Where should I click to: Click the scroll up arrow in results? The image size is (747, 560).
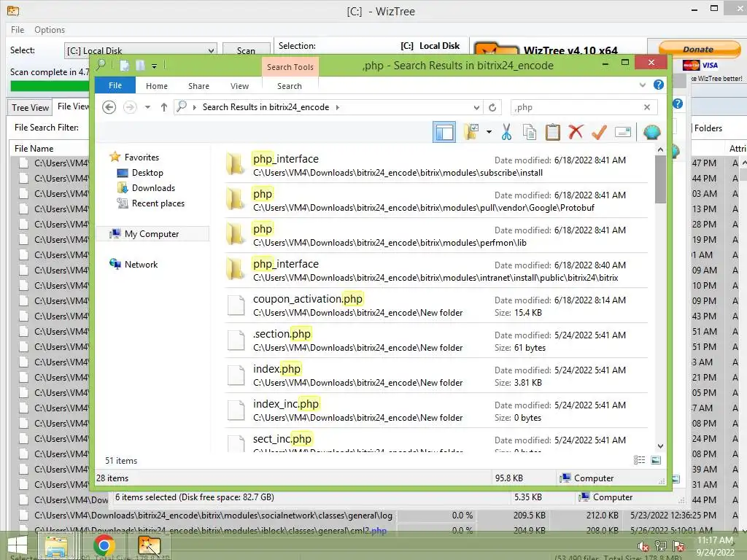[660, 149]
